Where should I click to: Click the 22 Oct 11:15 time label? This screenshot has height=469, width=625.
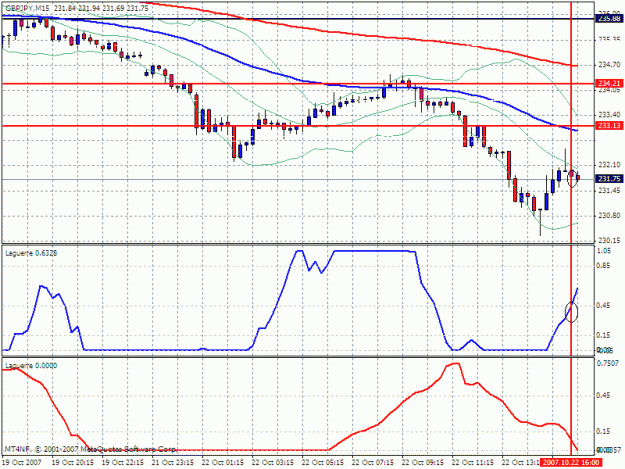pos(473,463)
